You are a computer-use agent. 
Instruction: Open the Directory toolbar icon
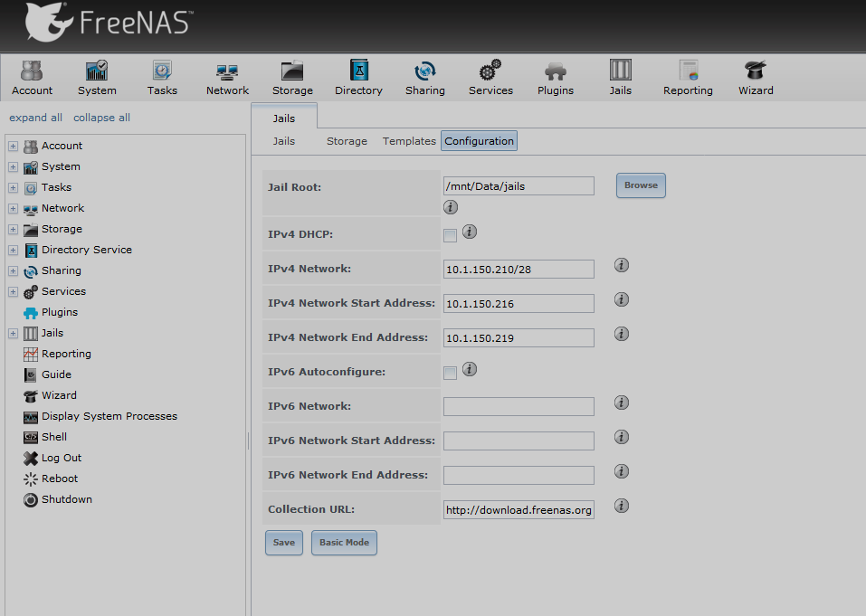pyautogui.click(x=358, y=78)
